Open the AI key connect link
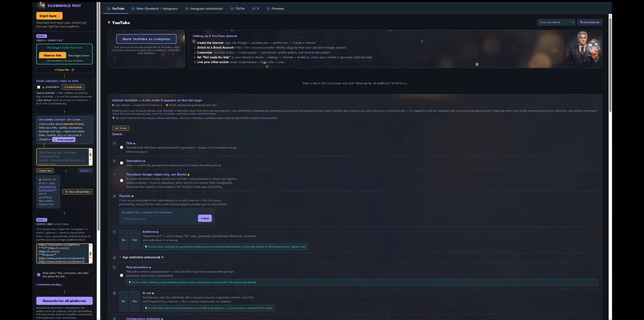This screenshot has width=644, height=320. tap(47, 187)
